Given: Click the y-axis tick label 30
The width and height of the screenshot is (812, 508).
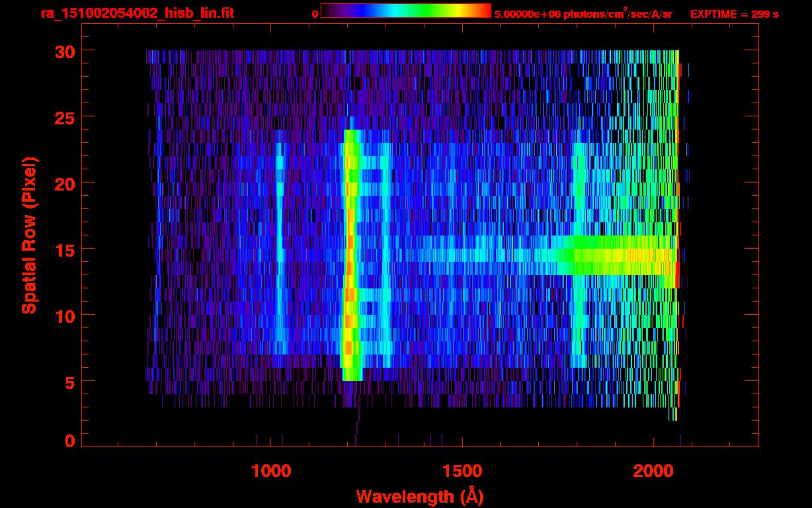Looking at the screenshot, I should (x=64, y=51).
